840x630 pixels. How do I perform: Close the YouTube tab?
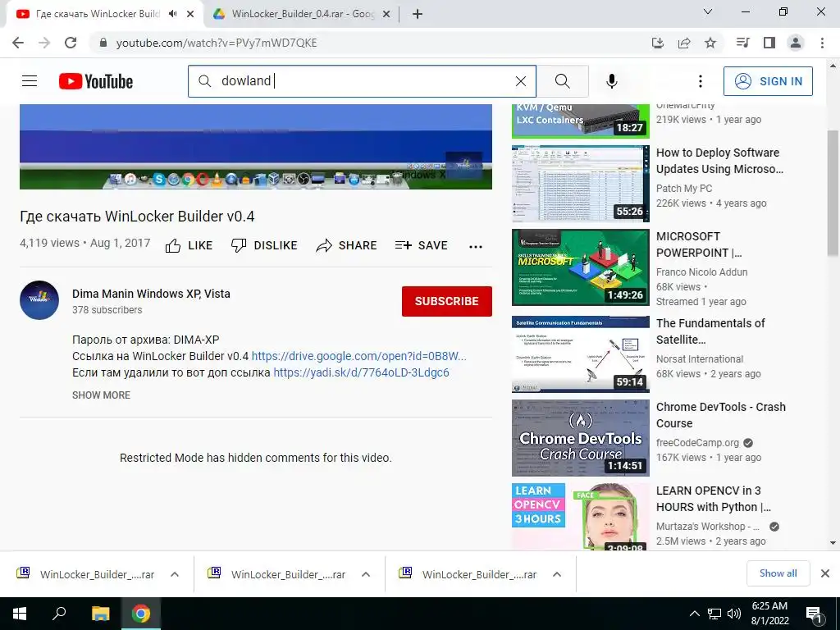[x=190, y=14]
